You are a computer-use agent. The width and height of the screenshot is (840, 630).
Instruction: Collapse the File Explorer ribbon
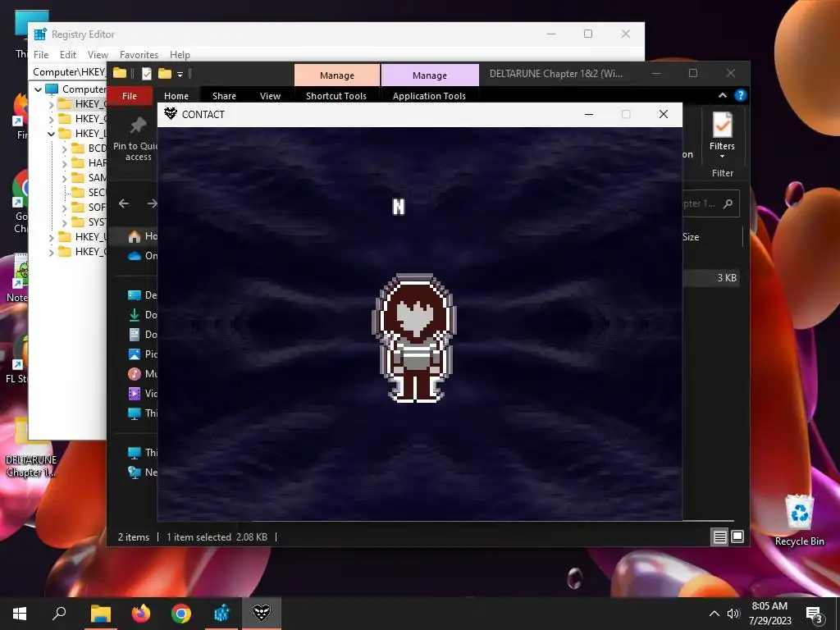tap(722, 95)
